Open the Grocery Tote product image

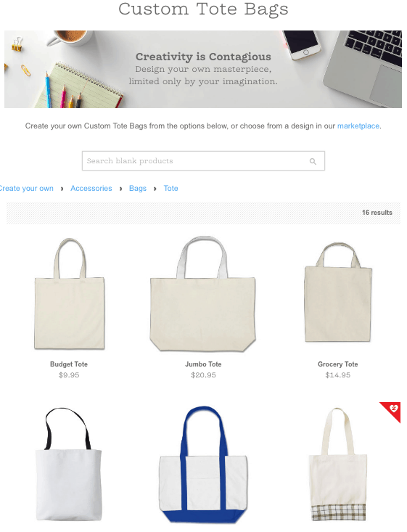pyautogui.click(x=338, y=292)
